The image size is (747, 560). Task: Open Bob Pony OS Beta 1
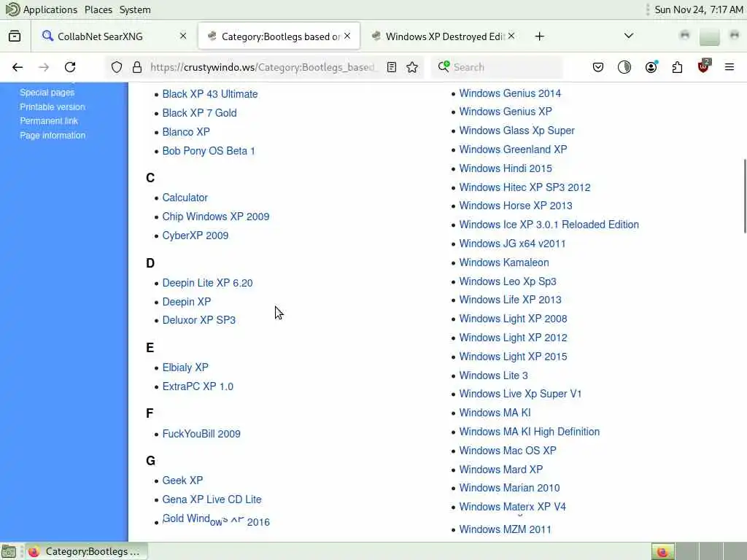(x=209, y=151)
